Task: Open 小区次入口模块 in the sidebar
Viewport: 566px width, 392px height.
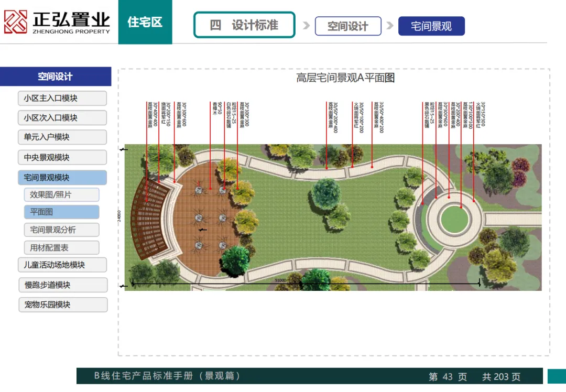Action: click(x=62, y=118)
